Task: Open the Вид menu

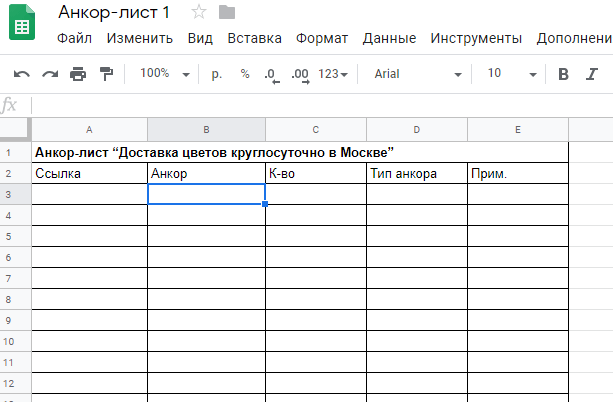Action: pos(200,38)
